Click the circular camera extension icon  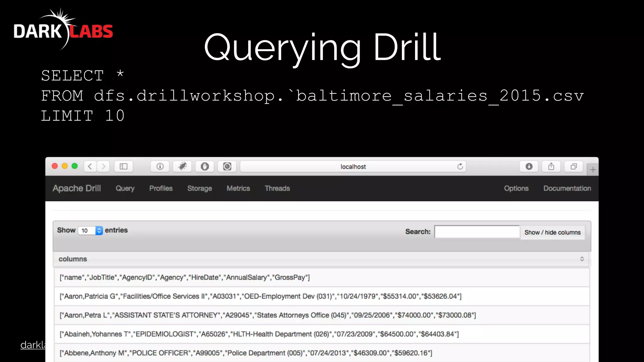227,166
